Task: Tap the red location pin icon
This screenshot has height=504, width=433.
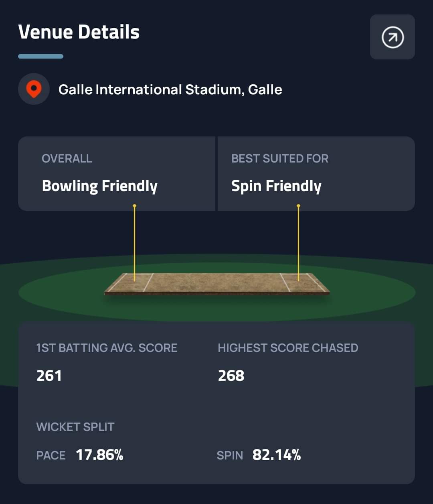Action: (34, 89)
